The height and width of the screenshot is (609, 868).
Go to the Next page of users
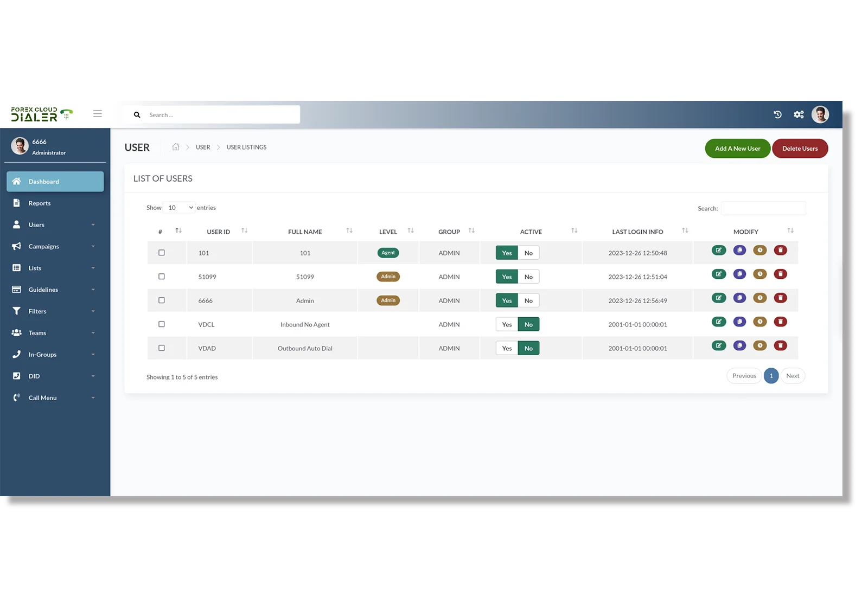(x=793, y=375)
